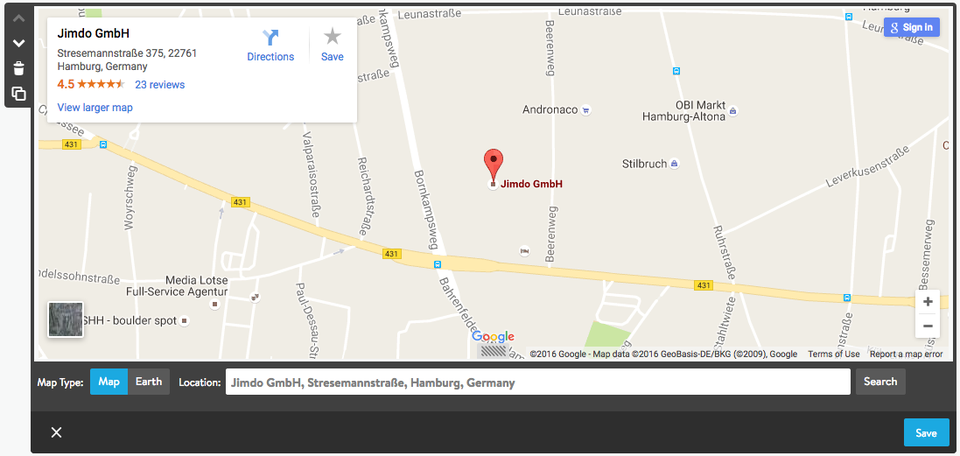Zoom out the map with minus button
The image size is (960, 456).
point(928,326)
